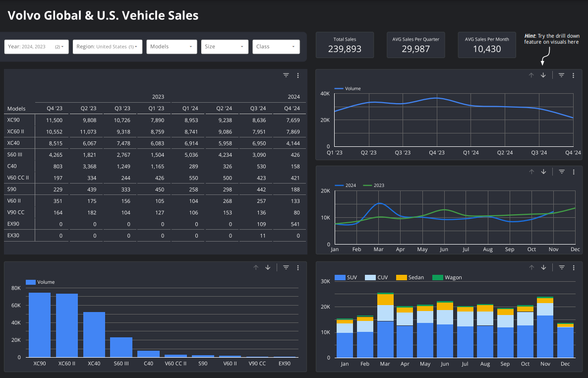Click the V90 CC row label
Image resolution: width=588 pixels, height=378 pixels.
16,212
